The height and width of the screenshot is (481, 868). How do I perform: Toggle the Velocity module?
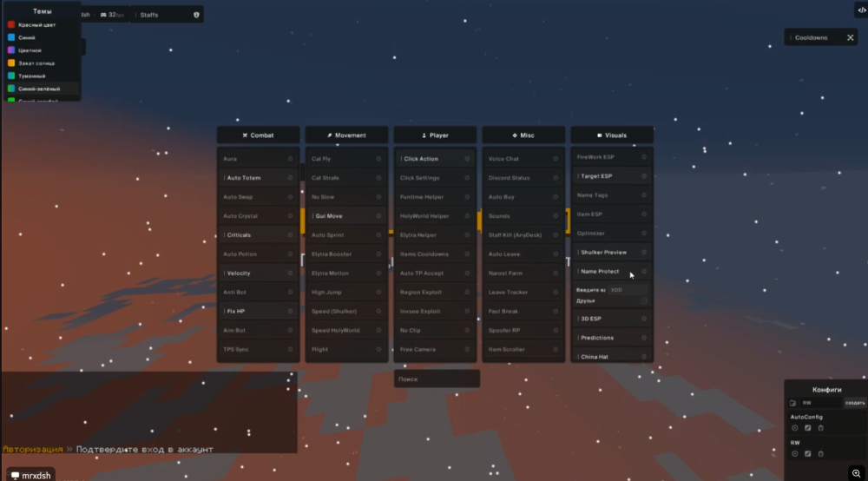coord(258,273)
